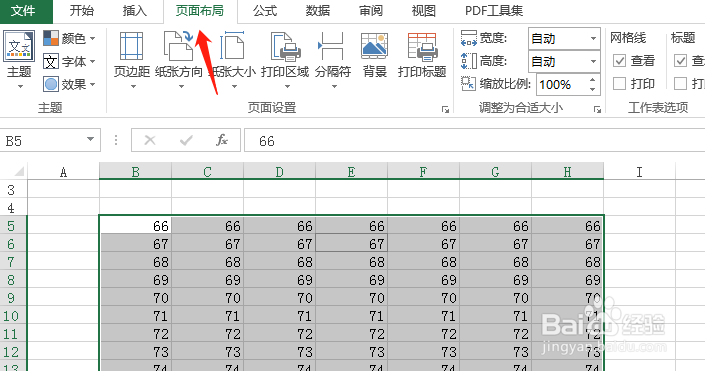Increase the 缩放比例 scale with up arrow

[593, 80]
